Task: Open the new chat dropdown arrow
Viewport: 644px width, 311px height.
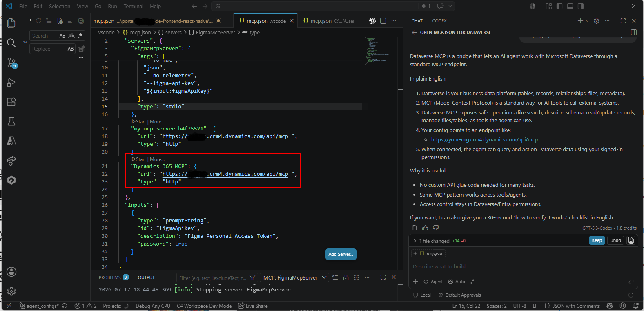Action: click(x=587, y=21)
